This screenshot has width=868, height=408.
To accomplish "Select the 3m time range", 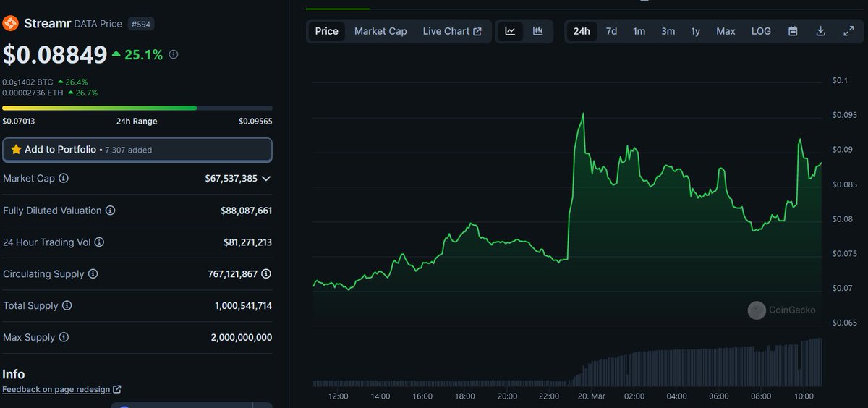I will 668,31.
